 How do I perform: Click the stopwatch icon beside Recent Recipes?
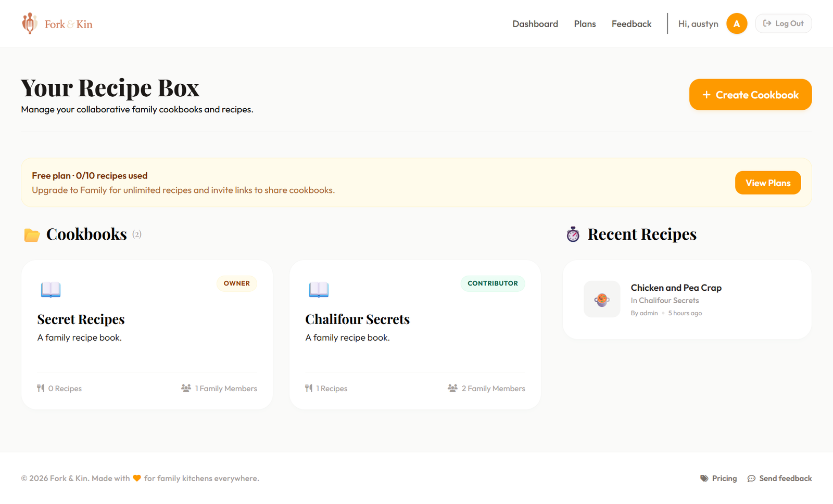[x=573, y=235]
